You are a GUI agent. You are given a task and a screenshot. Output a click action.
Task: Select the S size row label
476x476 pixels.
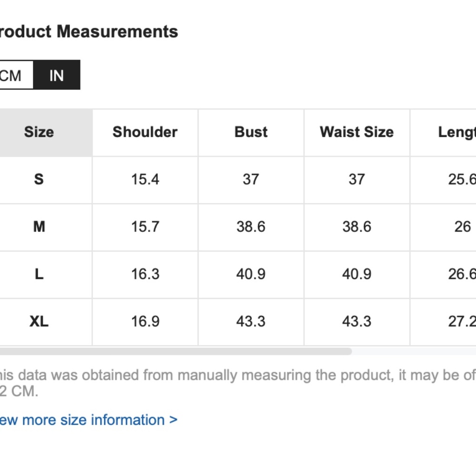pyautogui.click(x=39, y=179)
